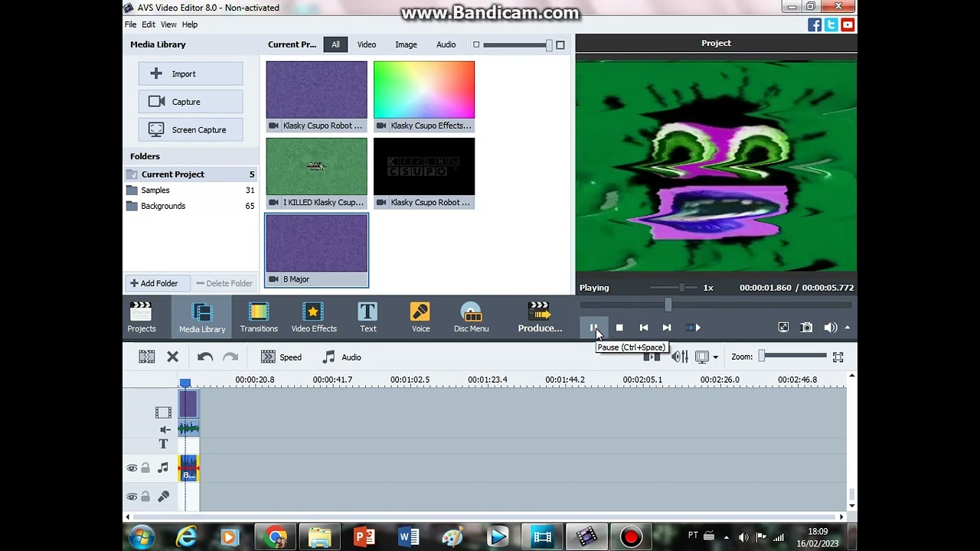This screenshot has width=980, height=551.
Task: Click the small thumbnails icon
Action: (476, 44)
